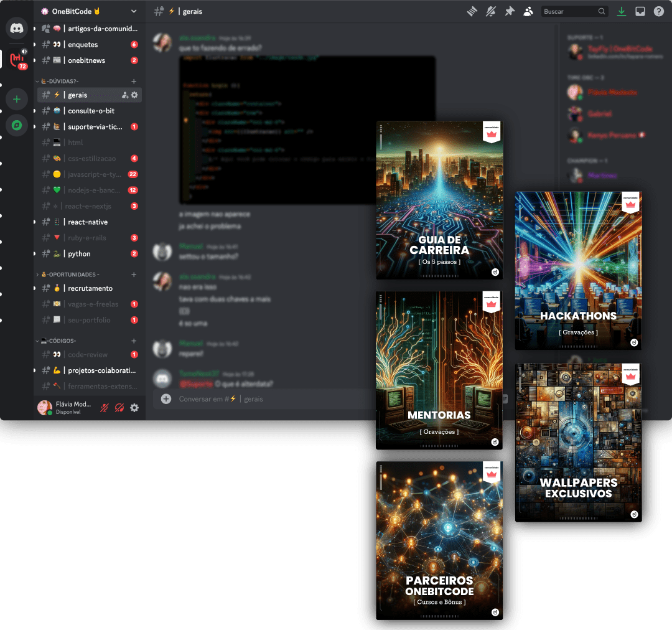Open the javascript-e-ty channel

point(90,174)
